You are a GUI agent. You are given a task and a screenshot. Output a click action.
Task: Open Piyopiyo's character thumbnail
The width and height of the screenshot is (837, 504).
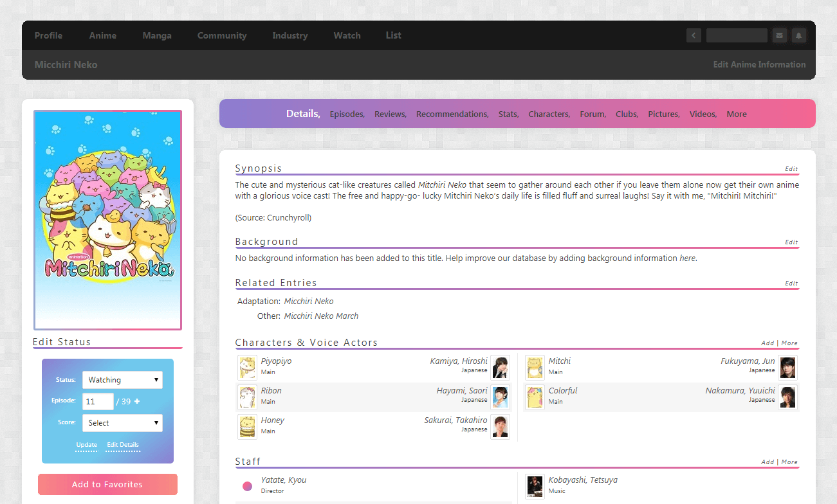pos(247,366)
